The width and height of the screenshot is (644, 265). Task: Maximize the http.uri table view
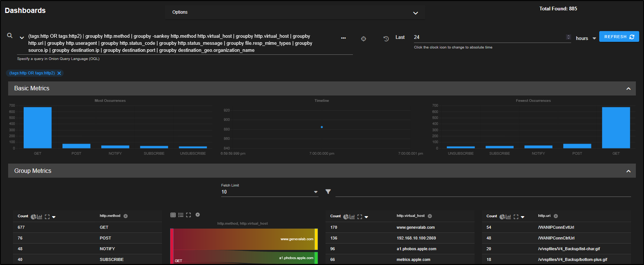516,217
